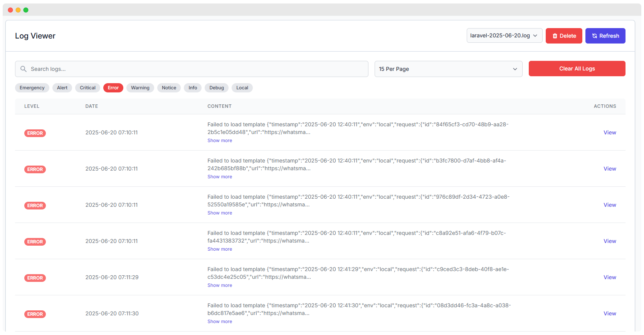This screenshot has height=335, width=644.
Task: Enable the Debug level filter
Action: [x=217, y=88]
